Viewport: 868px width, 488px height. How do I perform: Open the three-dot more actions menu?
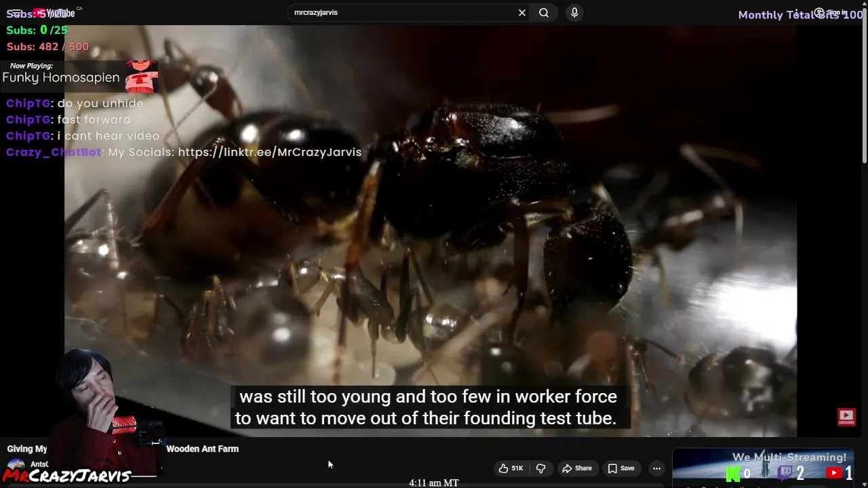tap(656, 468)
